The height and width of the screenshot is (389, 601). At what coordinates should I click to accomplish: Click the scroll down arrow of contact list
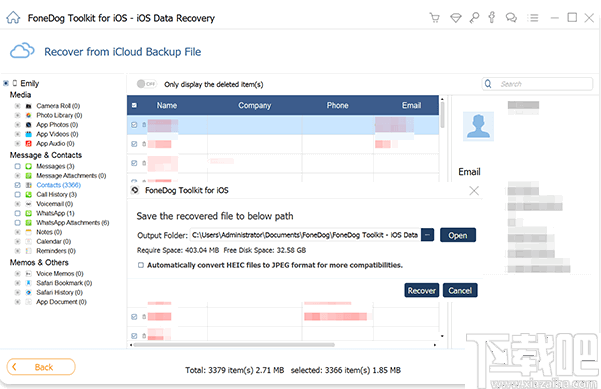click(442, 336)
